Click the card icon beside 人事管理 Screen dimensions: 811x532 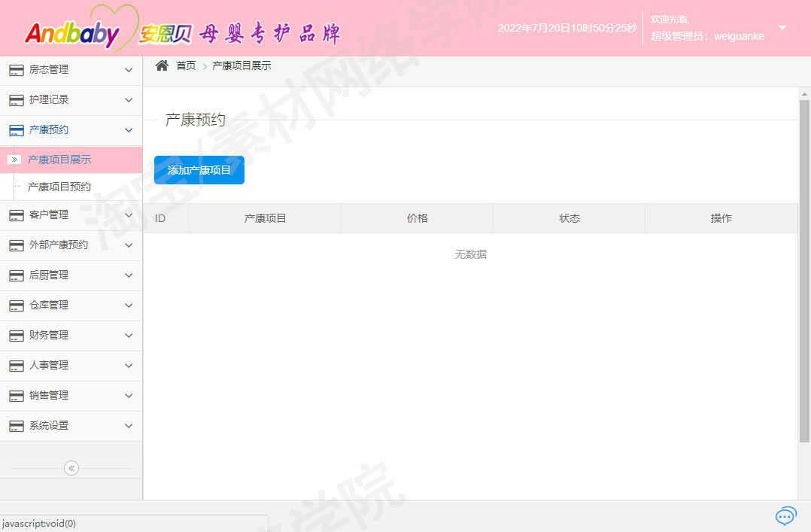tap(17, 366)
